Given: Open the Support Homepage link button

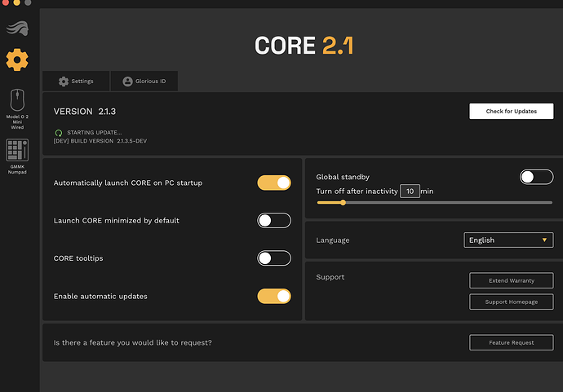Looking at the screenshot, I should [x=511, y=302].
